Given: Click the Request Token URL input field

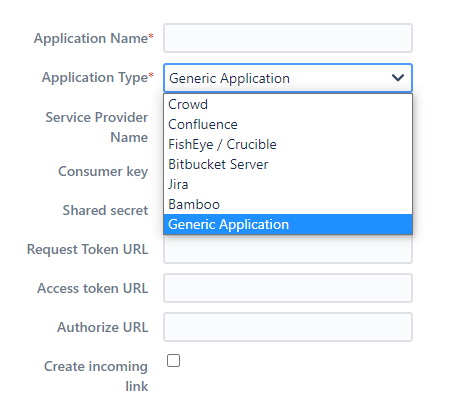Looking at the screenshot, I should coord(288,249).
